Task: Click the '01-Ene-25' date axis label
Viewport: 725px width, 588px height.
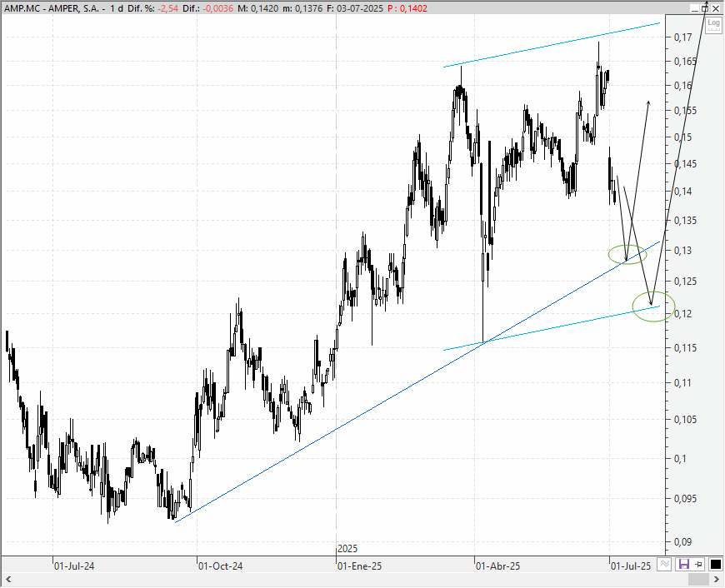Action: (x=360, y=566)
